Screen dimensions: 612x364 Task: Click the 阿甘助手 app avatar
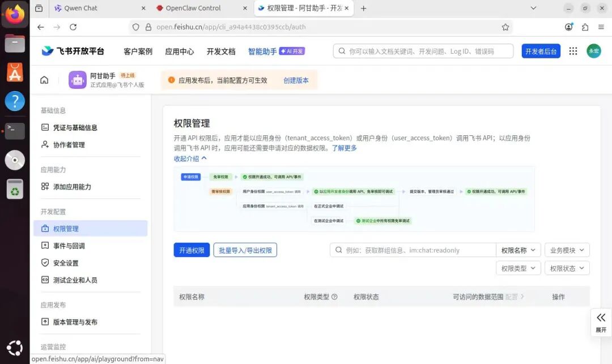(x=77, y=79)
